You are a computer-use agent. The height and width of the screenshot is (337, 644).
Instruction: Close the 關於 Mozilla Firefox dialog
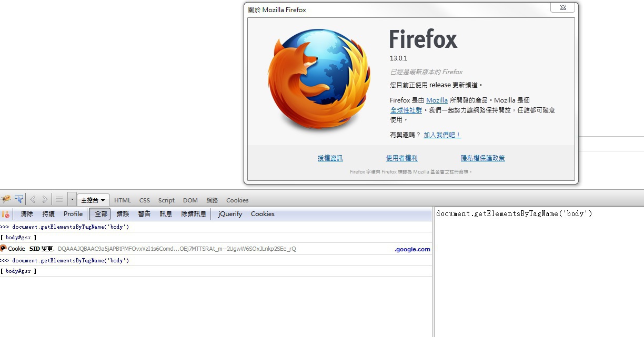click(x=562, y=7)
